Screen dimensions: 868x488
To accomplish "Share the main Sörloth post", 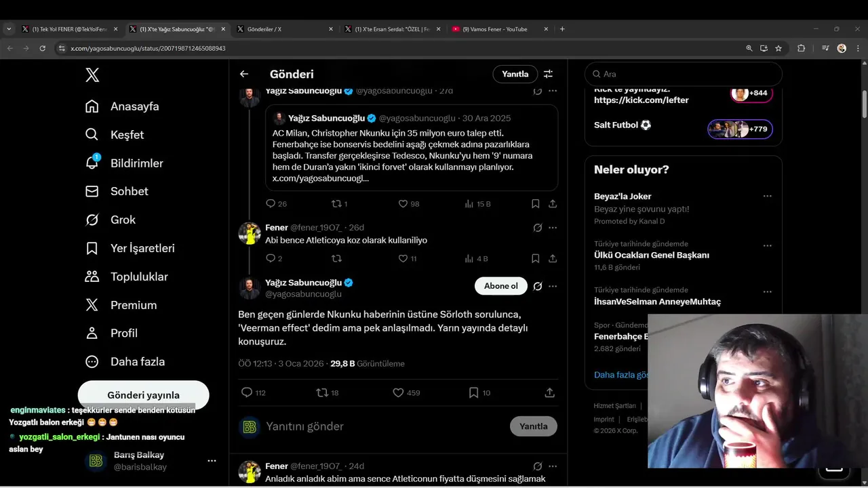I will (550, 392).
